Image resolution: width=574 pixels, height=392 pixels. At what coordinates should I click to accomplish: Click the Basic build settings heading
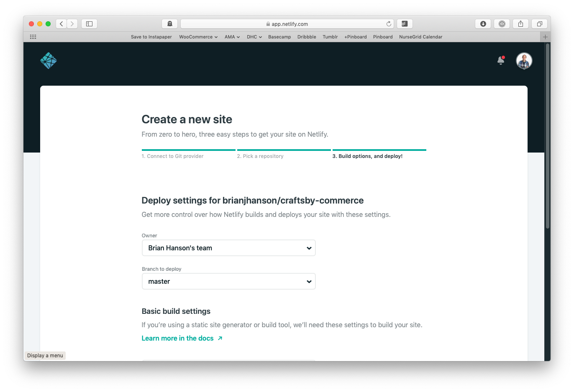(176, 311)
